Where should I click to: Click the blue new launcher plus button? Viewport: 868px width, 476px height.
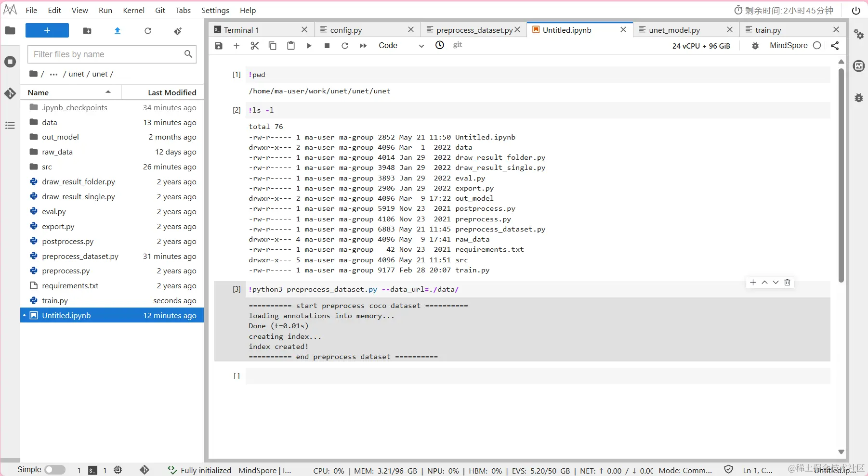pos(47,30)
